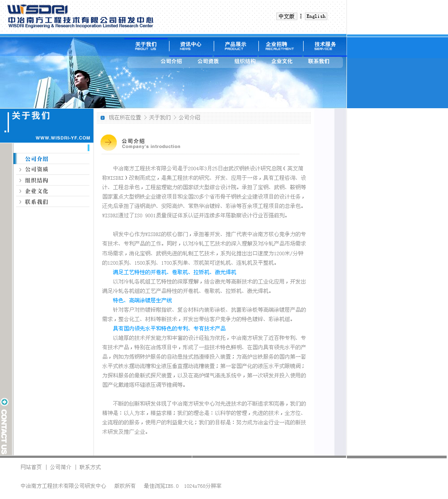
Task: Open 关于我们 ABOUT US menu
Action: 146,46
